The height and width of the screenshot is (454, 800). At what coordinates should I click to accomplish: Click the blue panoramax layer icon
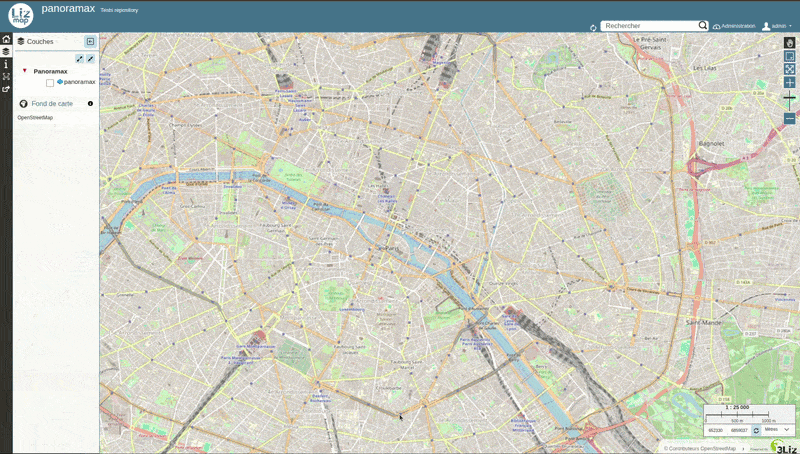60,82
